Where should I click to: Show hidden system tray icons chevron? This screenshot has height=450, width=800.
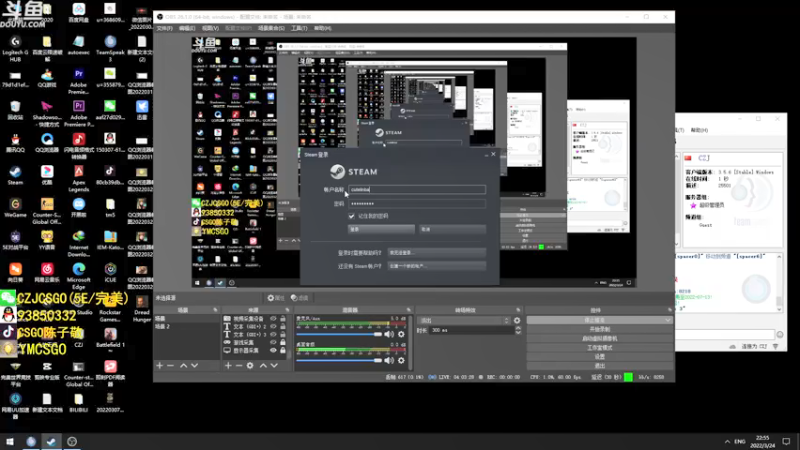pos(727,441)
